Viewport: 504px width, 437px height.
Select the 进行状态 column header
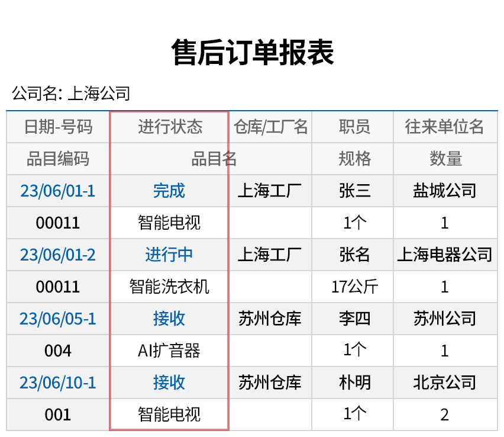coord(169,127)
